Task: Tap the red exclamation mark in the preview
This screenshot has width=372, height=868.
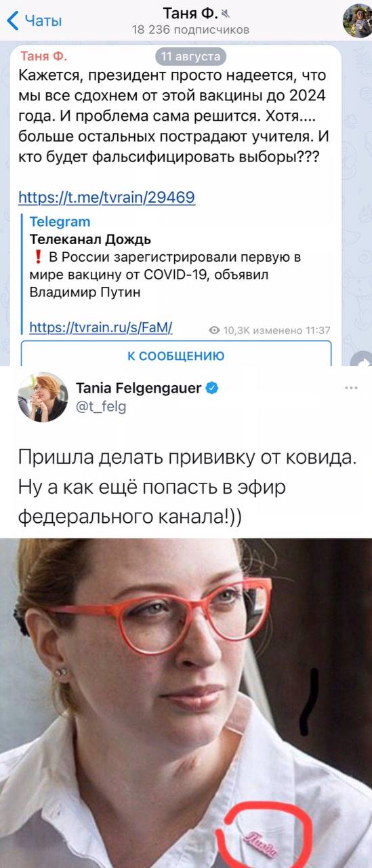Action: tap(39, 257)
